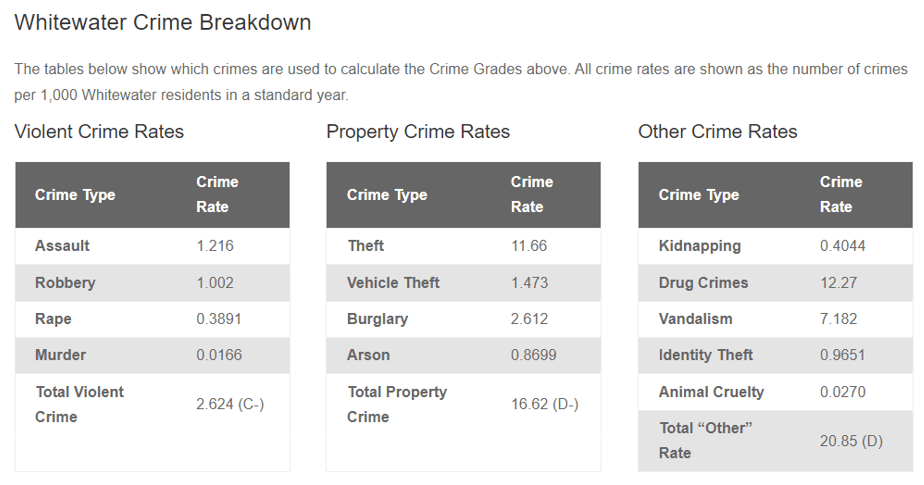Select the Violent Crime Rates heading
Screen dimensions: 924x485
click(x=99, y=132)
